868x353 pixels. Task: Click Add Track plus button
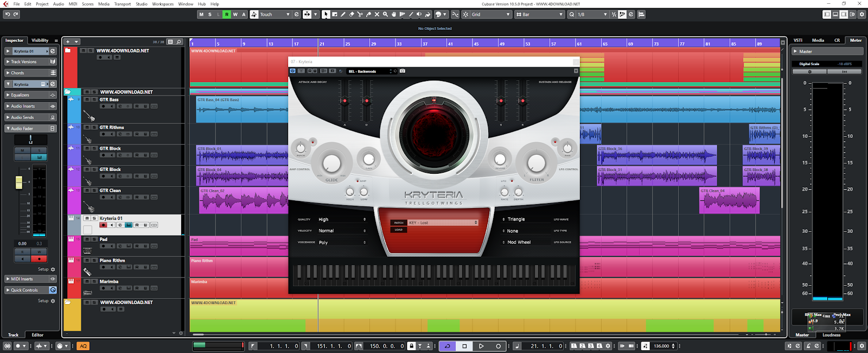point(68,41)
